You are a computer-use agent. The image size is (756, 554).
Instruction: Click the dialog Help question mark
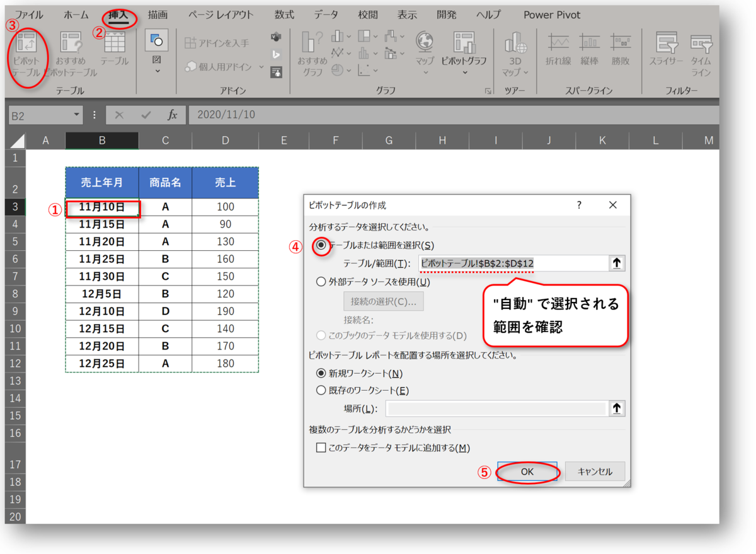pos(580,205)
